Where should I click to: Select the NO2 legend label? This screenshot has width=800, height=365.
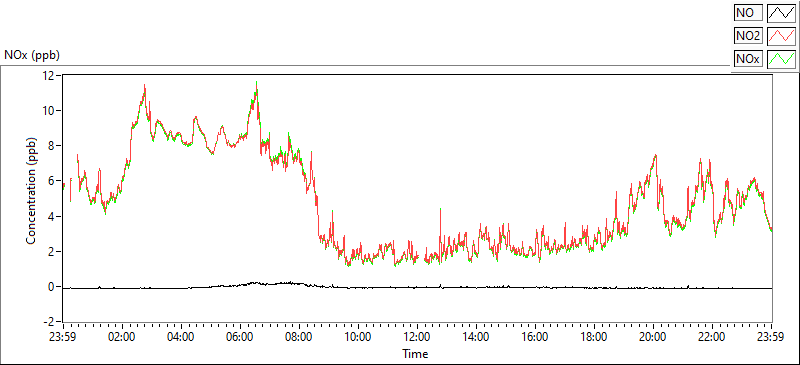[x=748, y=36]
